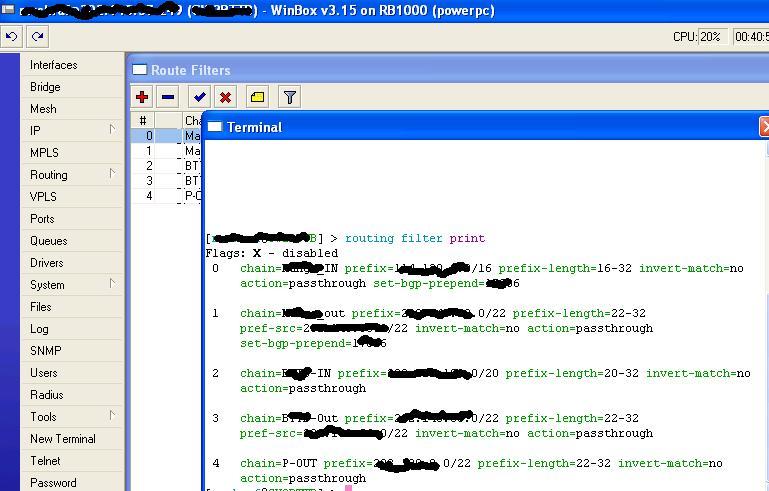Open the filter funnel in Route Filters
The image size is (769, 491).
pos(289,97)
